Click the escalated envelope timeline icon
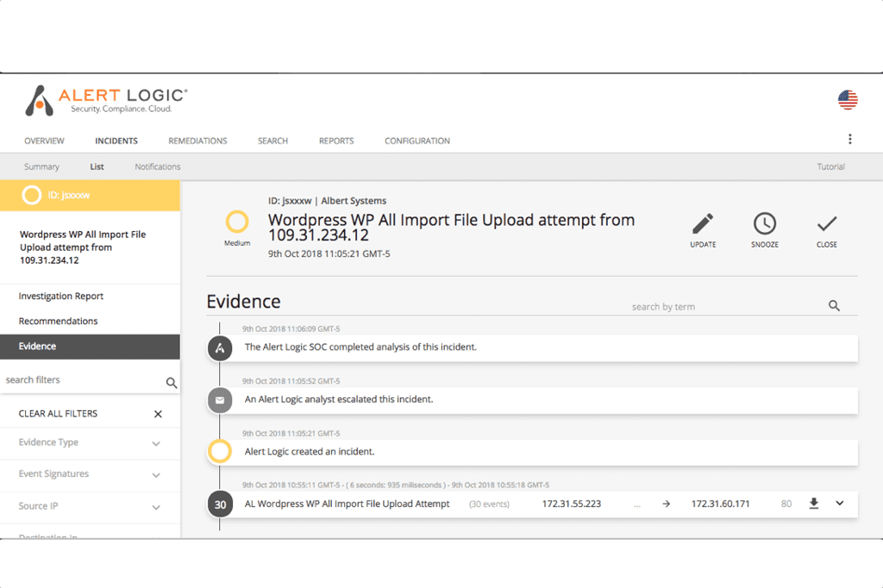Image resolution: width=883 pixels, height=588 pixels. tap(220, 400)
